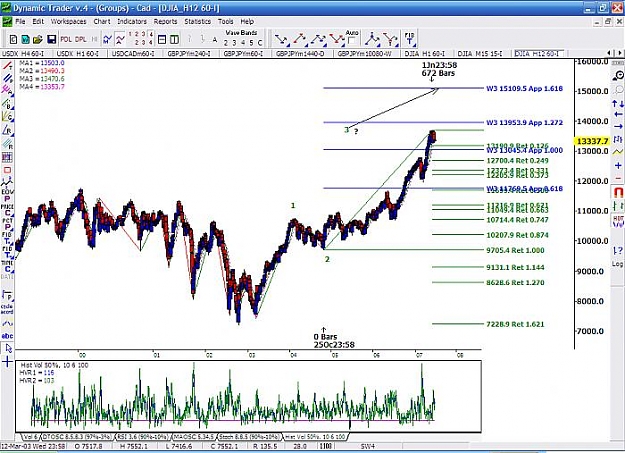Open the Vol 6 indicator tab
The width and height of the screenshot is (625, 453).
tap(29, 437)
